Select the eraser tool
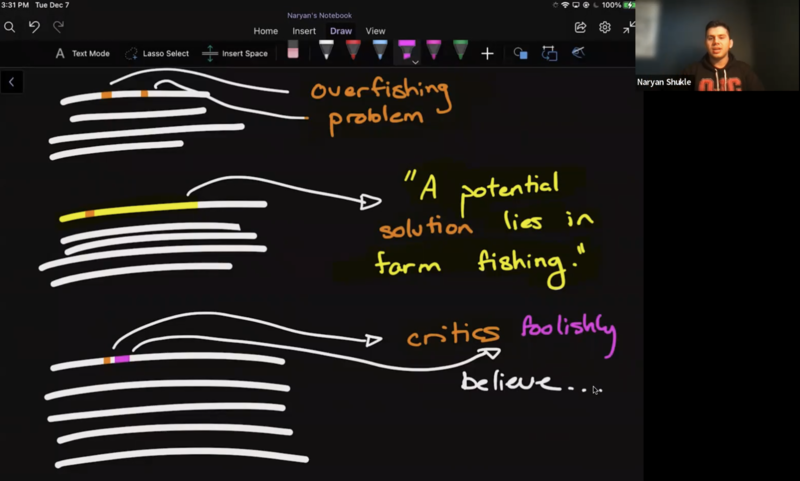 pos(293,51)
